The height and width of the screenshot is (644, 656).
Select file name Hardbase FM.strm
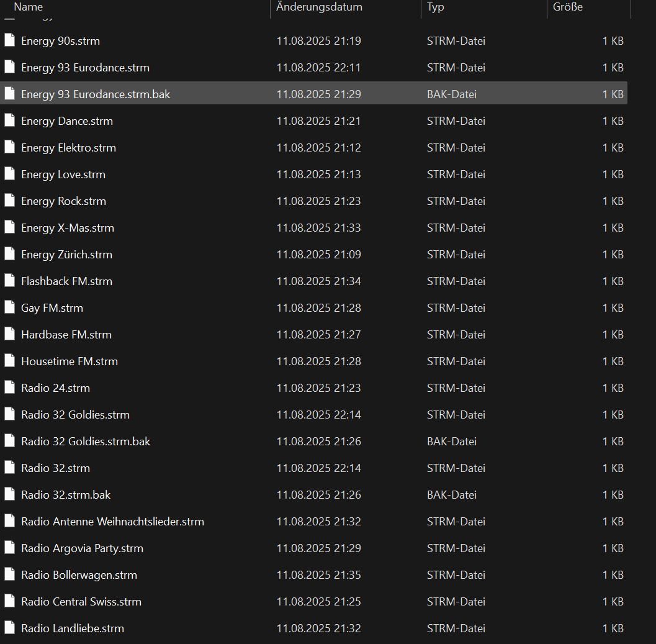click(x=66, y=335)
